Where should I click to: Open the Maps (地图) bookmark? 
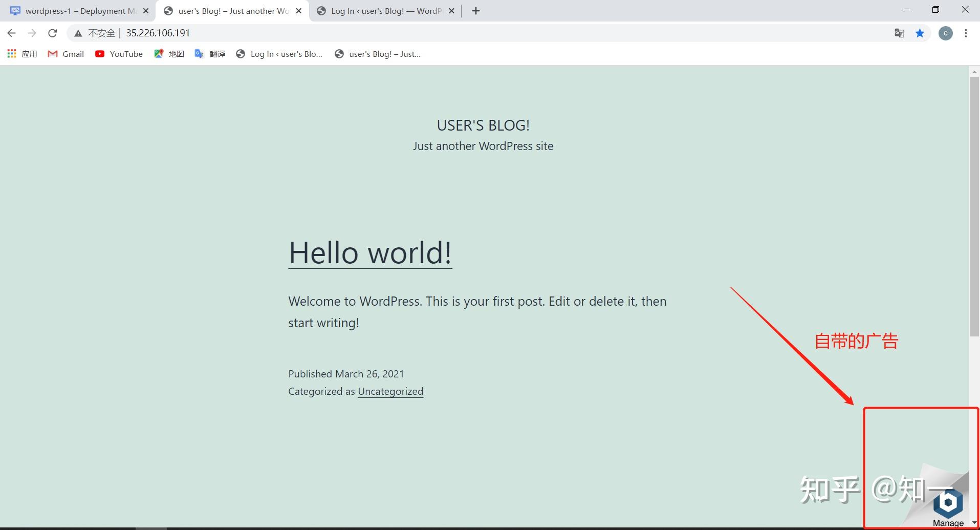[169, 54]
